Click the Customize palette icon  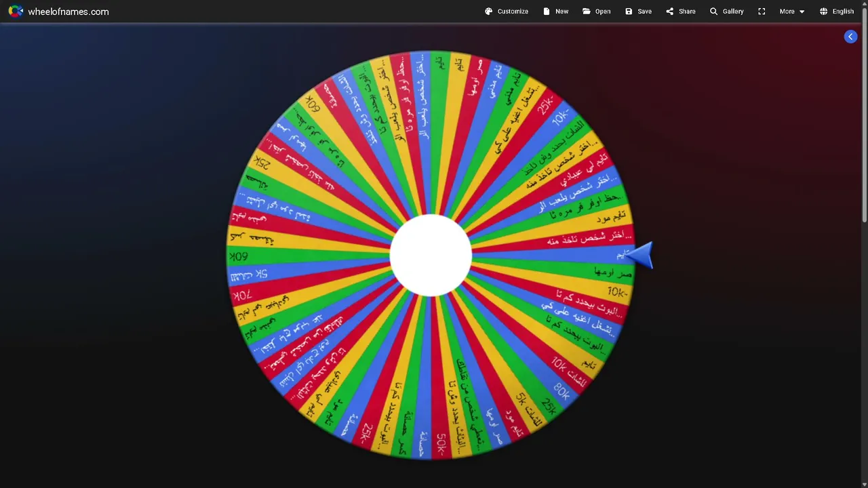point(488,12)
